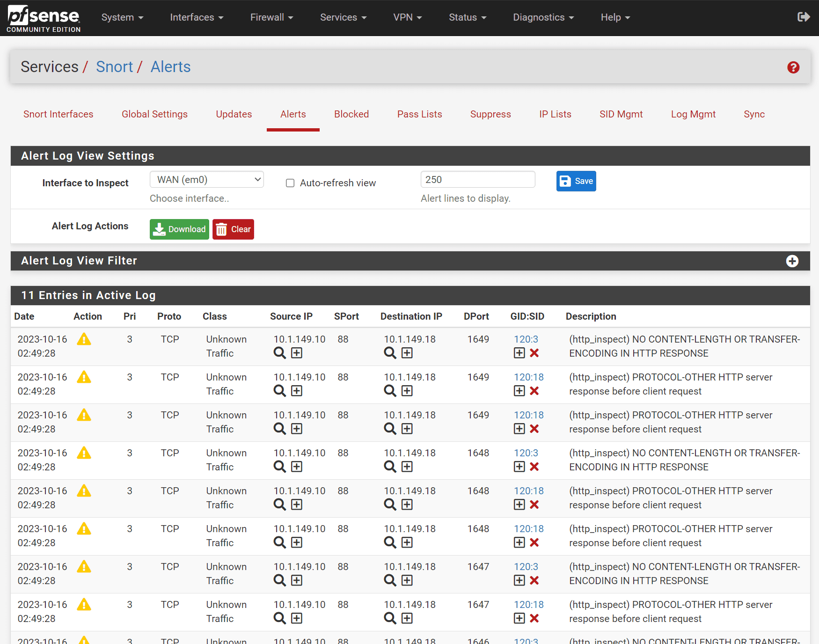Image resolution: width=819 pixels, height=644 pixels.
Task: Enable the Auto-refresh view checkbox
Action: [x=290, y=183]
